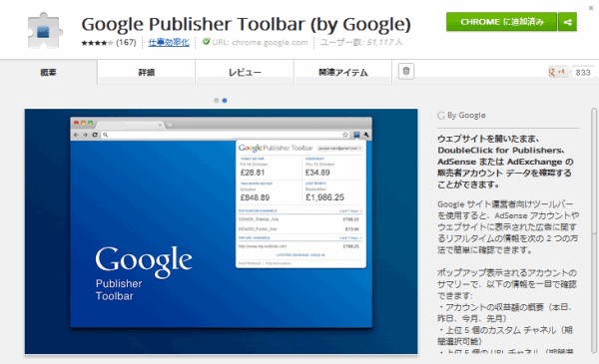Click the Google Publisher Toolbar (by Google) title
The height and width of the screenshot is (364, 599).
[x=246, y=24]
